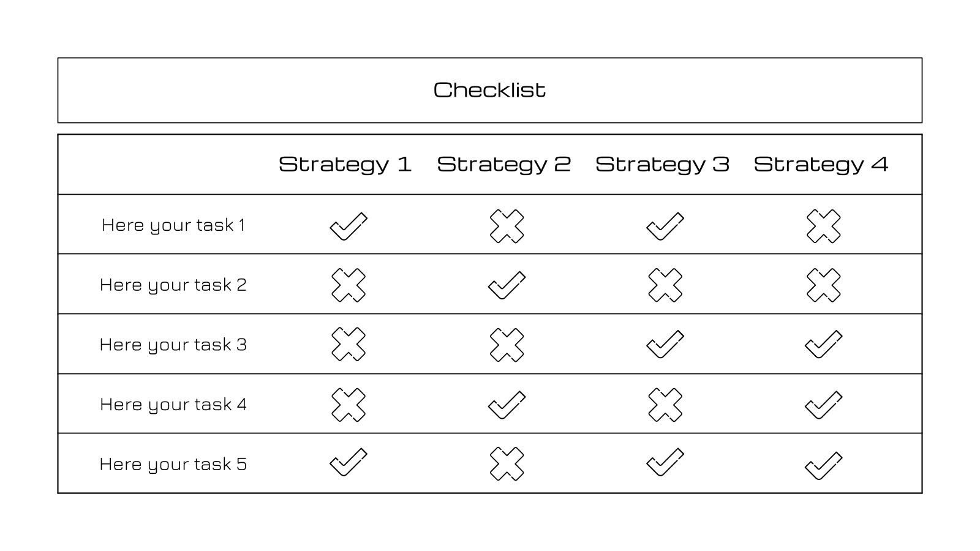
Task: Click the cross for task 1, Strategy 2
Action: (507, 227)
